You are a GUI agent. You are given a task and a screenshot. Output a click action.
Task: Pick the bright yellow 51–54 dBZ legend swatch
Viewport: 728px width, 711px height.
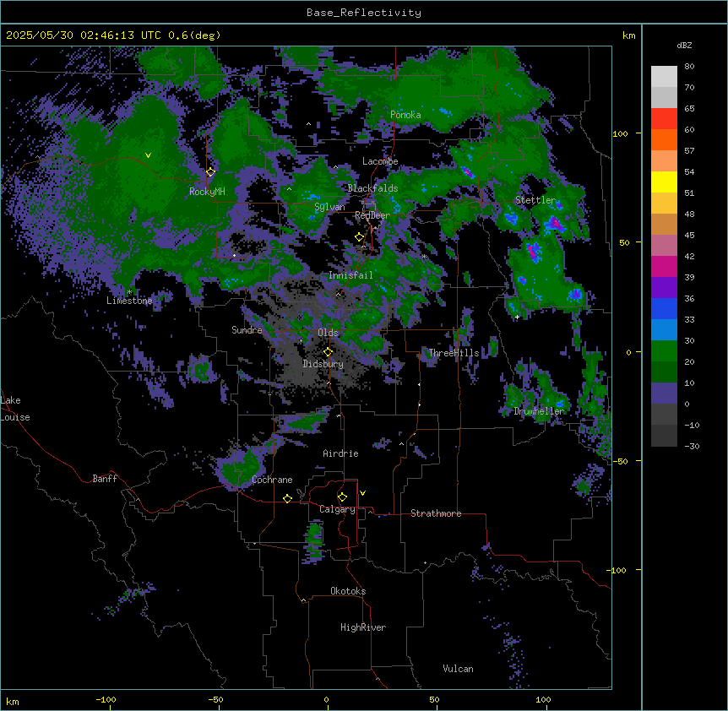tap(664, 182)
